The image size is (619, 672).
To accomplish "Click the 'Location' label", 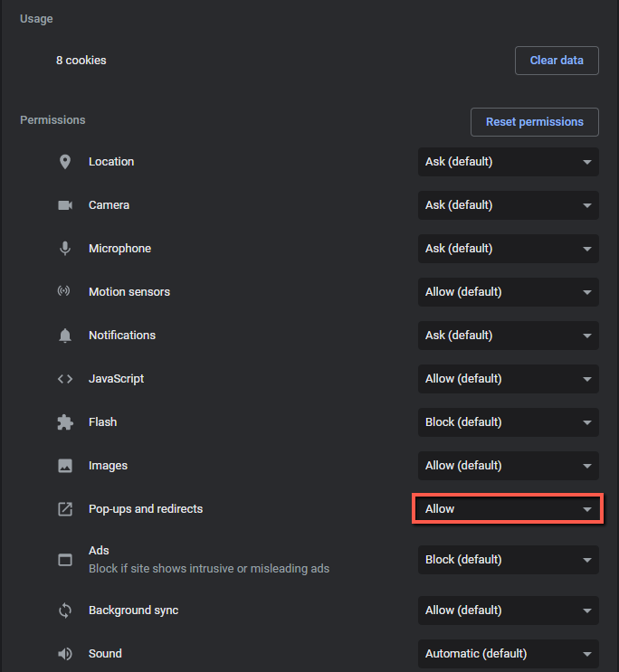I will point(111,162).
